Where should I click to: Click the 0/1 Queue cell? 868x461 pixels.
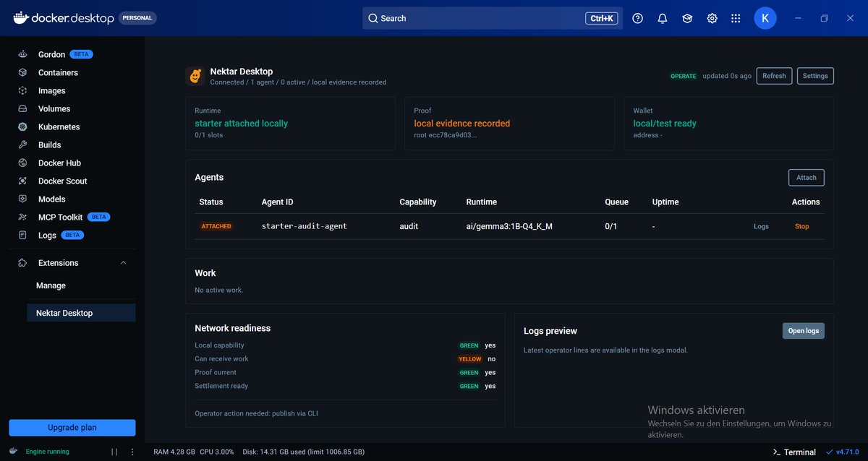[x=611, y=226]
